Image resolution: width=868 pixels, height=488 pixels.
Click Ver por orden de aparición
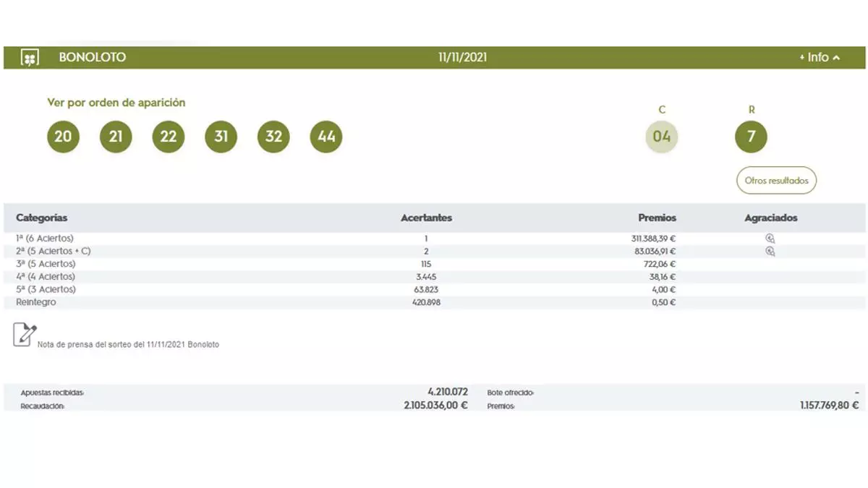point(116,103)
